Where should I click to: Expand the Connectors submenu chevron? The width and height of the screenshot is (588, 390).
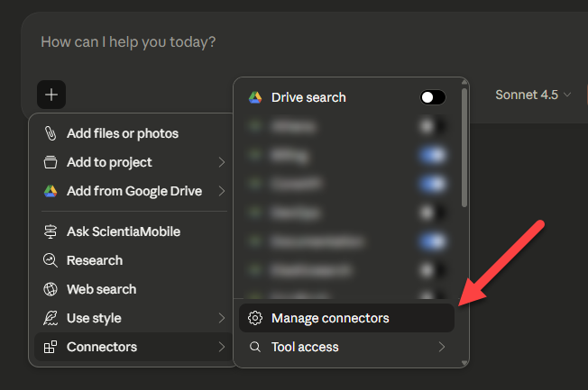point(222,347)
